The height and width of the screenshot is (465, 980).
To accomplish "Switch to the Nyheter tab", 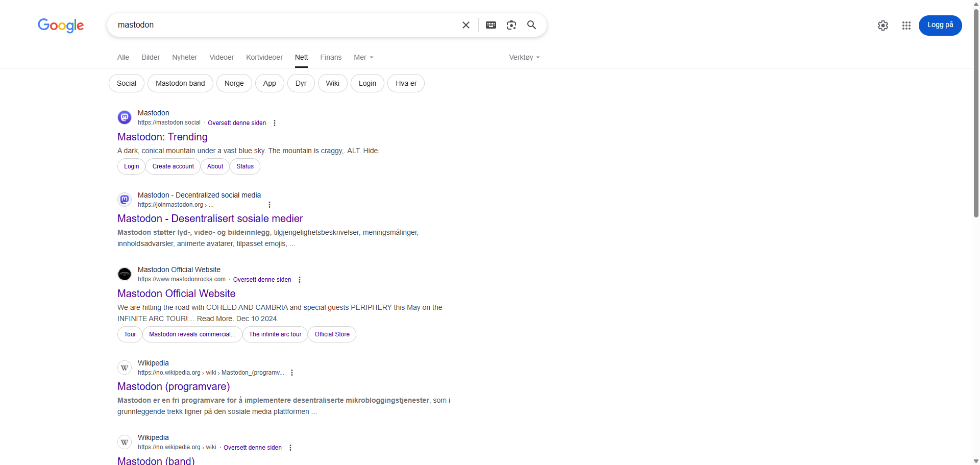I will (x=185, y=57).
